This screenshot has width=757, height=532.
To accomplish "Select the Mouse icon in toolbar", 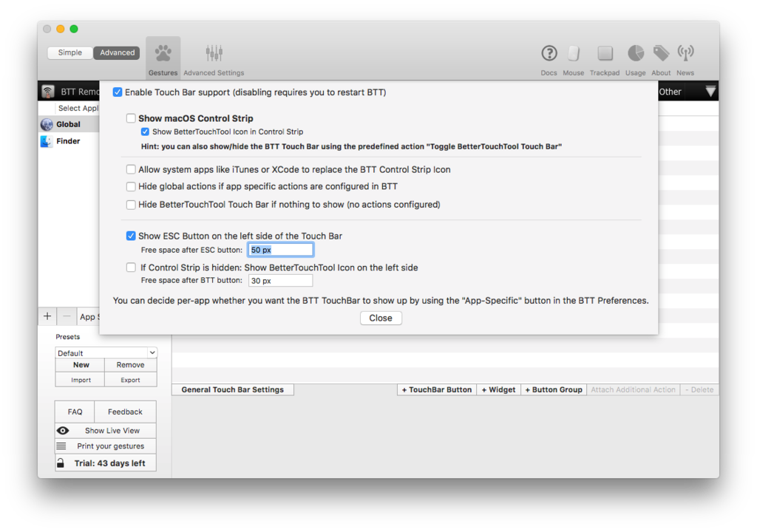I will tap(573, 53).
